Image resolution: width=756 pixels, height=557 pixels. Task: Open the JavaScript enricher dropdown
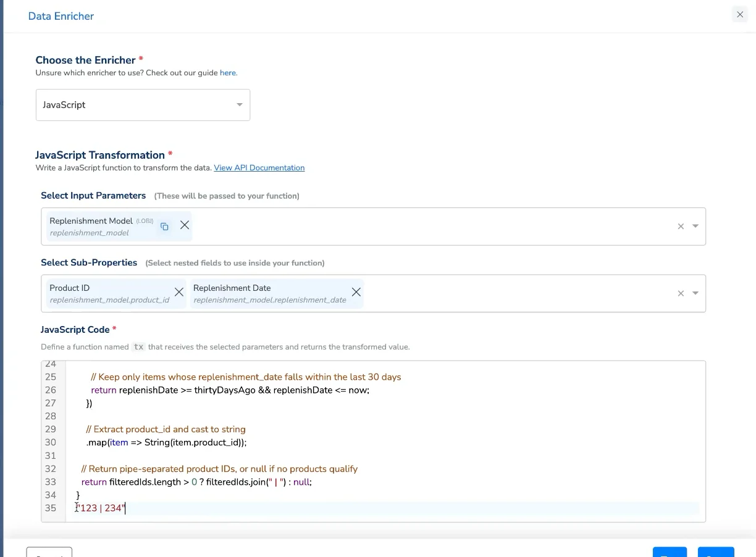coord(143,105)
